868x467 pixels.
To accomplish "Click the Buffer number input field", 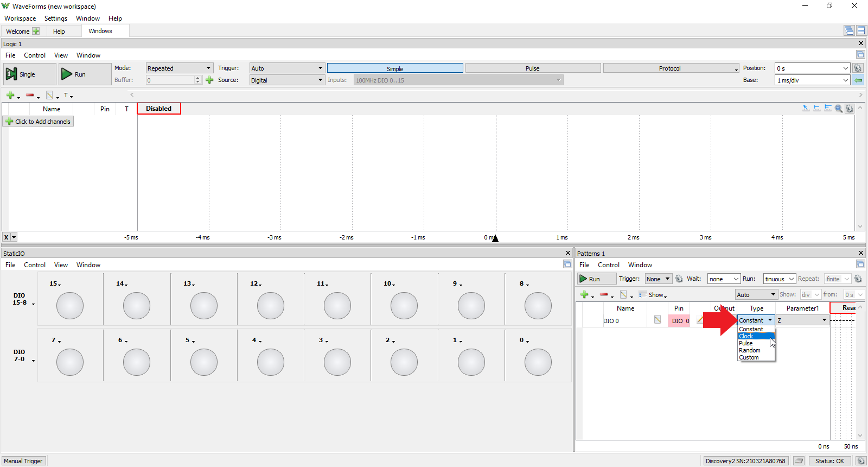I will point(170,80).
